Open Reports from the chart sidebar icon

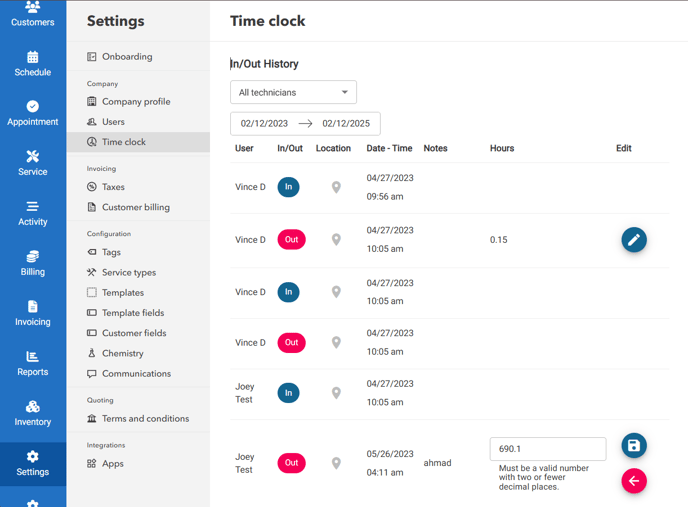pos(33,363)
